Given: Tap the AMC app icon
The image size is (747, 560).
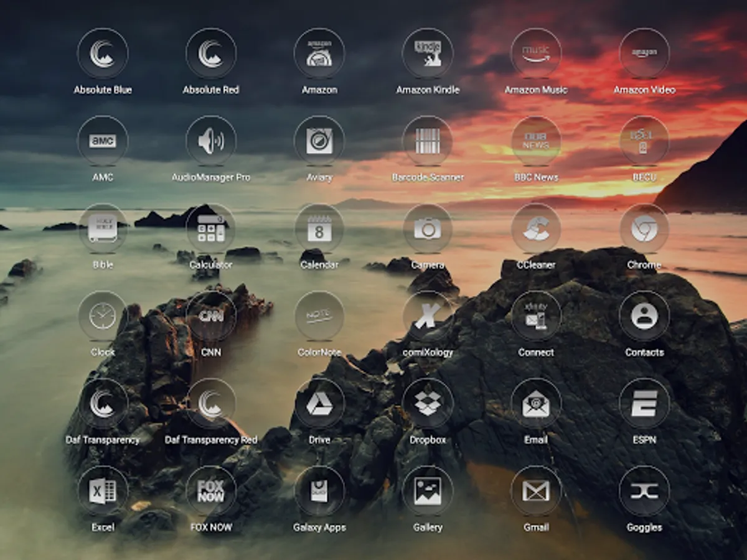Looking at the screenshot, I should pos(103,141).
